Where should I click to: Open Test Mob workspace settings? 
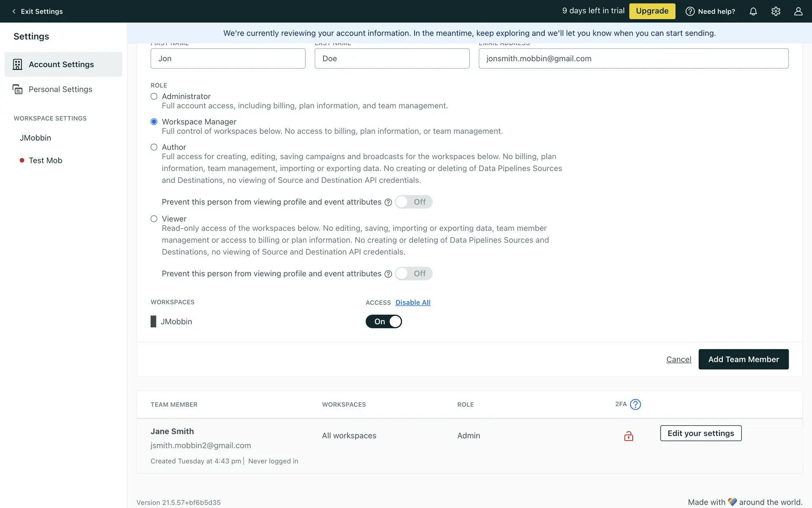click(x=45, y=160)
